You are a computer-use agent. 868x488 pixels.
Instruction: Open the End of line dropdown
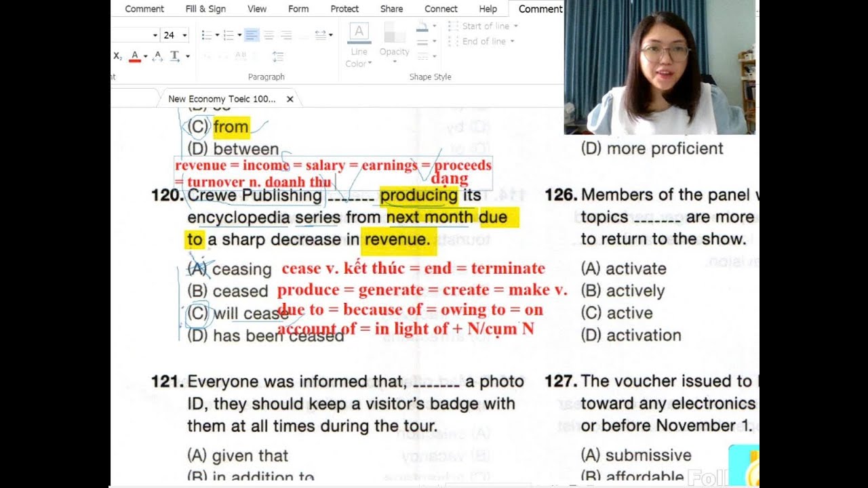(511, 41)
